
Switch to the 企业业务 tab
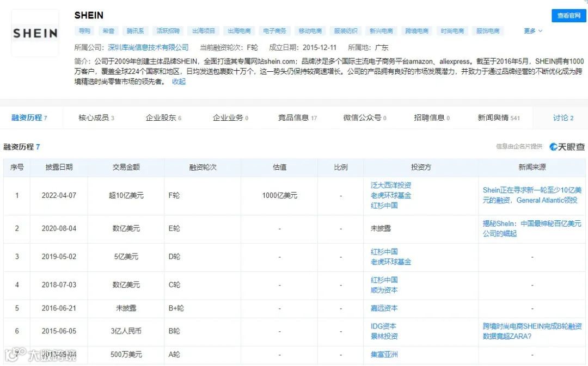231,117
